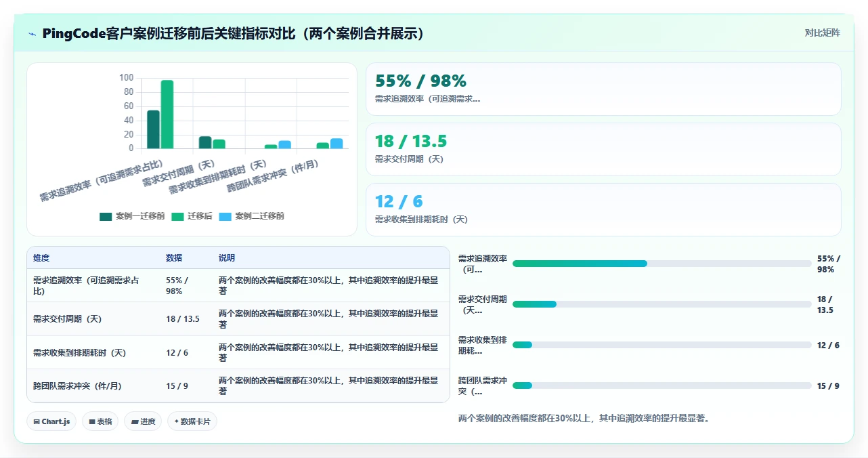Click the summary sentence below progress bars
This screenshot has width=868, height=458.
[584, 418]
